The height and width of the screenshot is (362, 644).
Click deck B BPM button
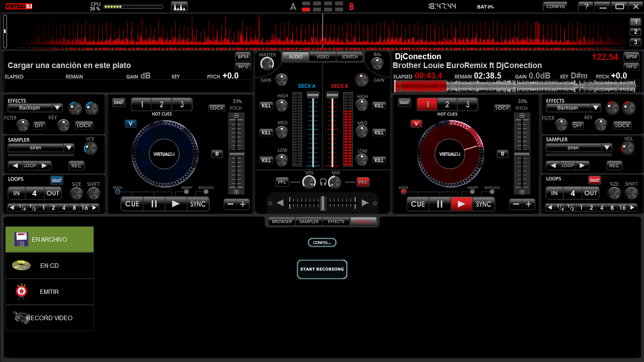[631, 57]
